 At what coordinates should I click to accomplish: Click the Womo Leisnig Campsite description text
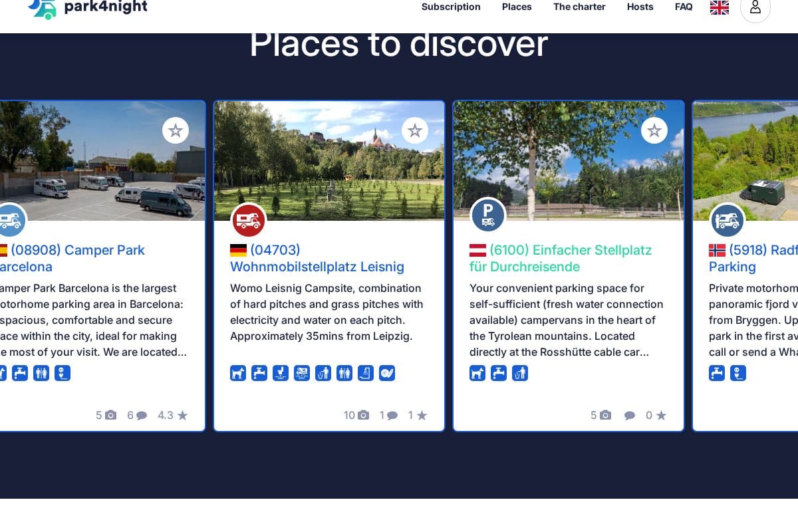pos(327,312)
